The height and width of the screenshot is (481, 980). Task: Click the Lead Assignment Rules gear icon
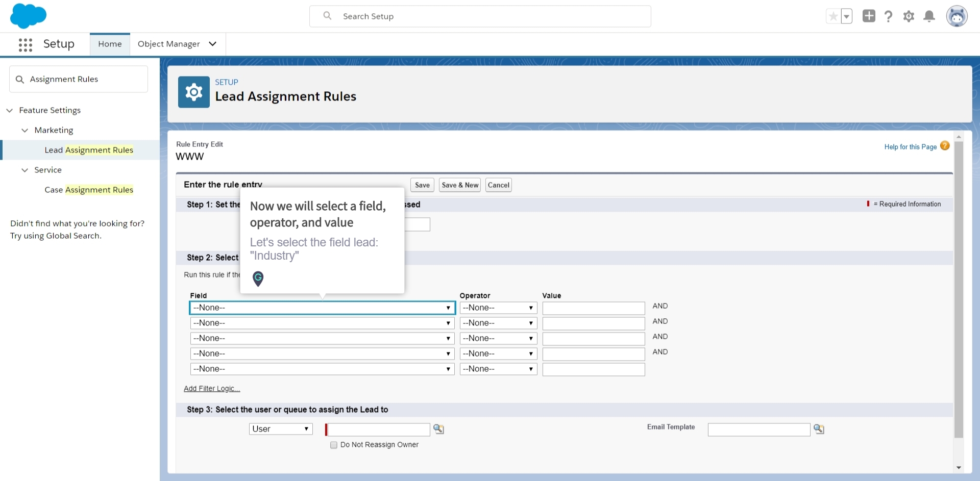[194, 92]
